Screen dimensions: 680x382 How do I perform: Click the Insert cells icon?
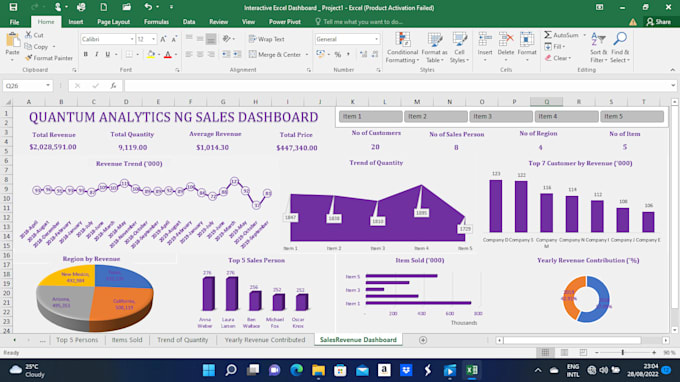point(485,40)
